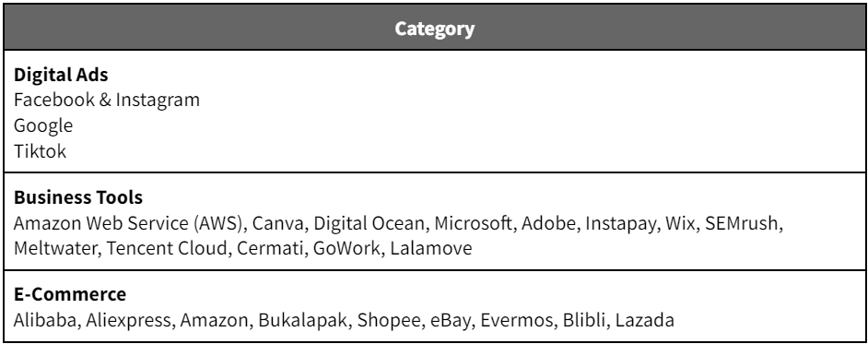Select the Digital Ads heading

pos(61,75)
